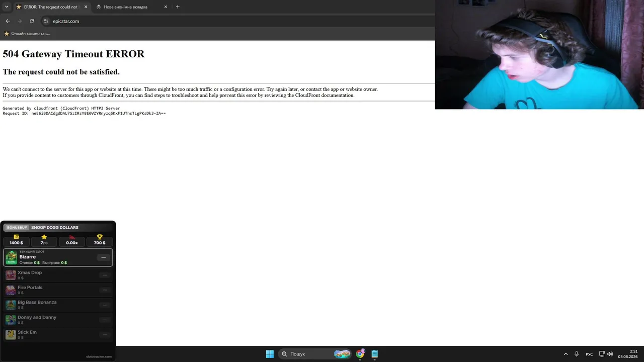Open the tab search dropdown arrow

pos(7,7)
